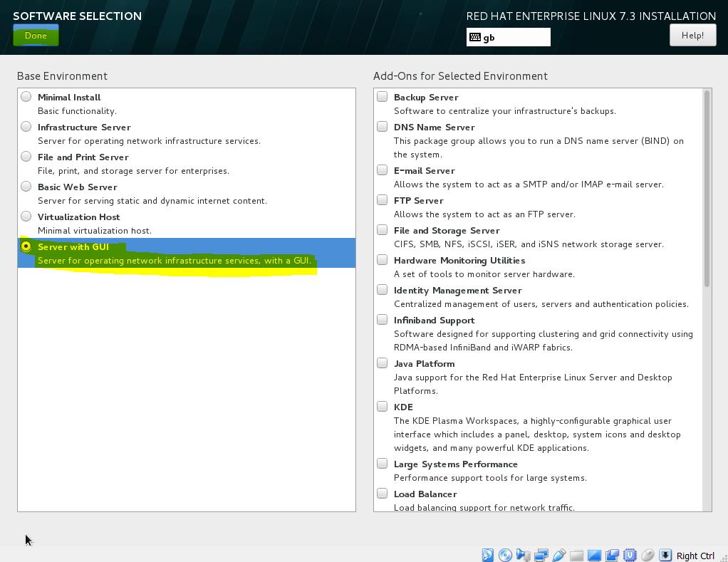This screenshot has height=562, width=728.
Task: Select the Basic Web Server option
Action: [x=26, y=186]
